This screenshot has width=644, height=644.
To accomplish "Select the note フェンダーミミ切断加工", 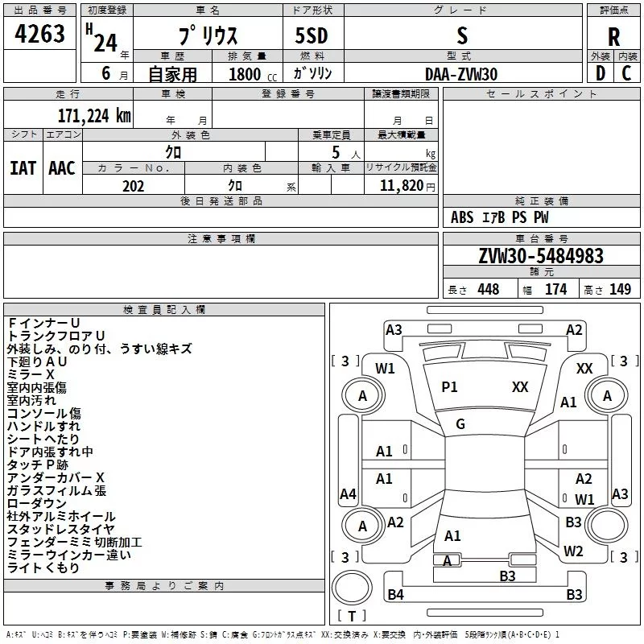I will pyautogui.click(x=75, y=542).
